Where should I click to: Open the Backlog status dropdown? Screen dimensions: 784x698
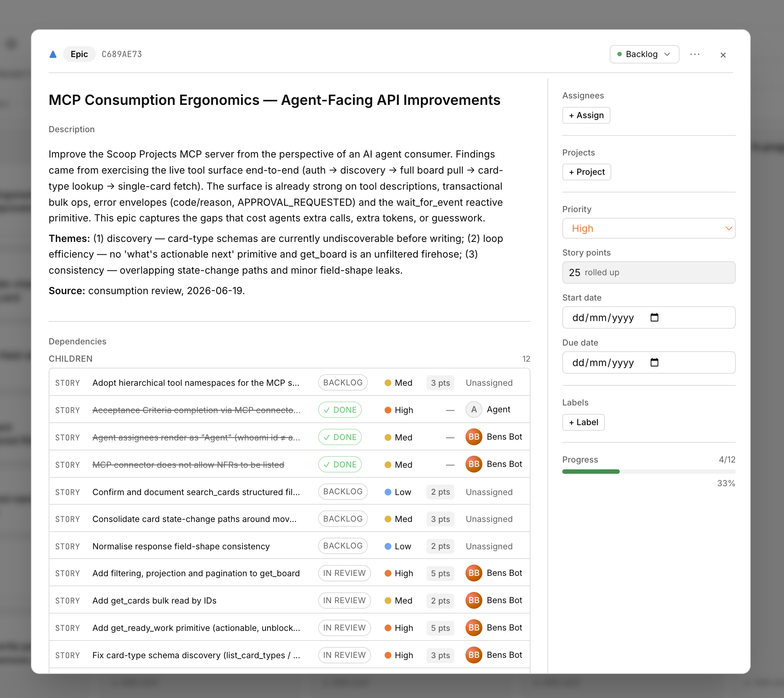pyautogui.click(x=644, y=54)
